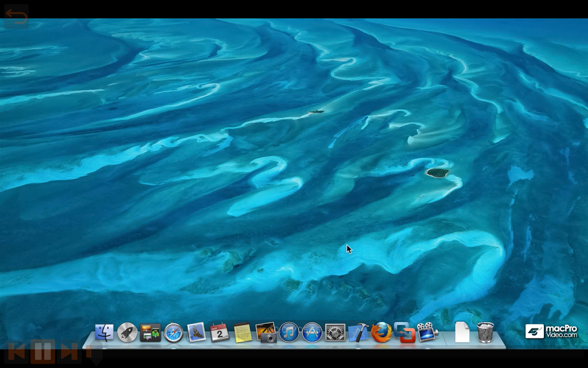Open VMware Fusion dock icon
The height and width of the screenshot is (368, 588).
click(404, 333)
